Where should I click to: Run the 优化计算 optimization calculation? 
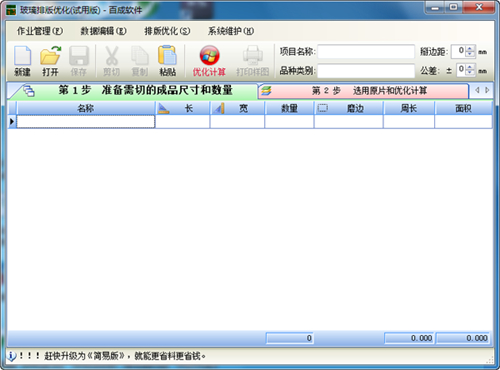[x=209, y=61]
